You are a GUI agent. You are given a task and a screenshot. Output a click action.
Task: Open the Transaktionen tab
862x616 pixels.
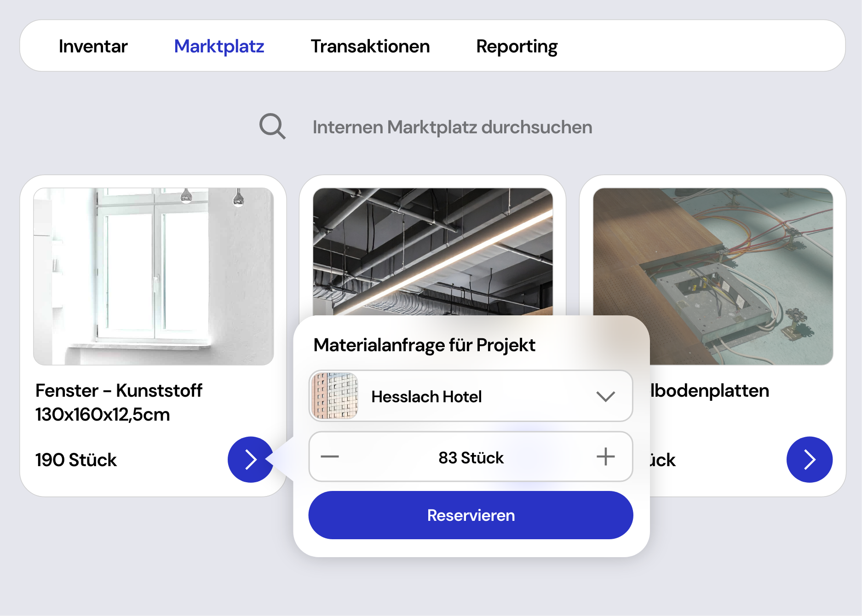[x=370, y=46]
